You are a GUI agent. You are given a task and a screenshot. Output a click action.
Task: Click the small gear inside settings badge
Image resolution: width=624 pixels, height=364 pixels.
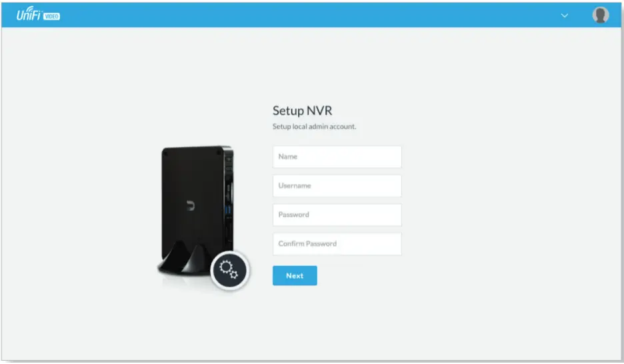coord(234,275)
